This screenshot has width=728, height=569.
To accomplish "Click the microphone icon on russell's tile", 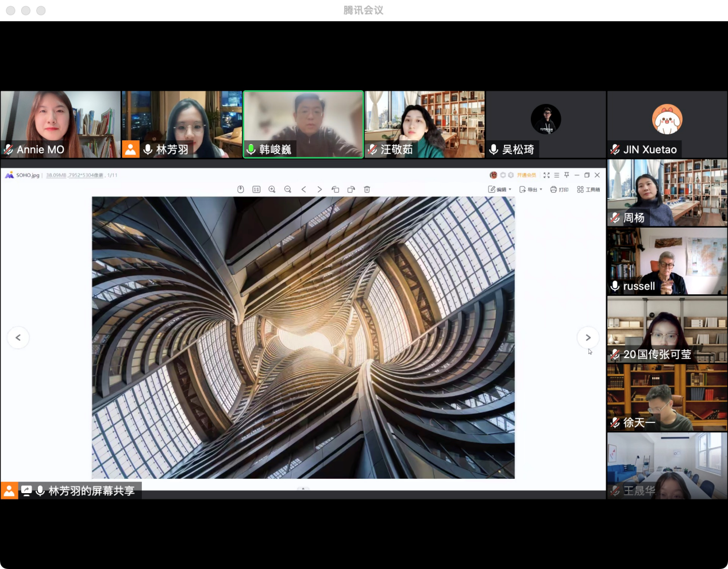I will pos(615,286).
